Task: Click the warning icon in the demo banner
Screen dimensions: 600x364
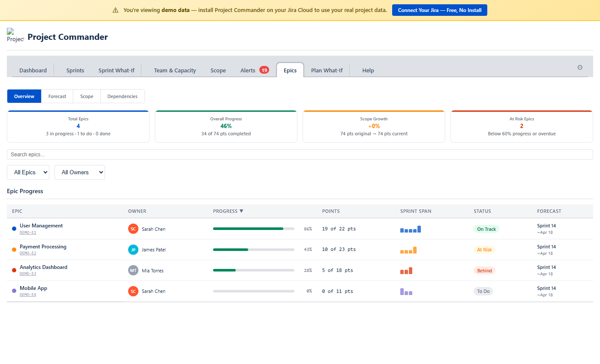Action: point(115,9)
